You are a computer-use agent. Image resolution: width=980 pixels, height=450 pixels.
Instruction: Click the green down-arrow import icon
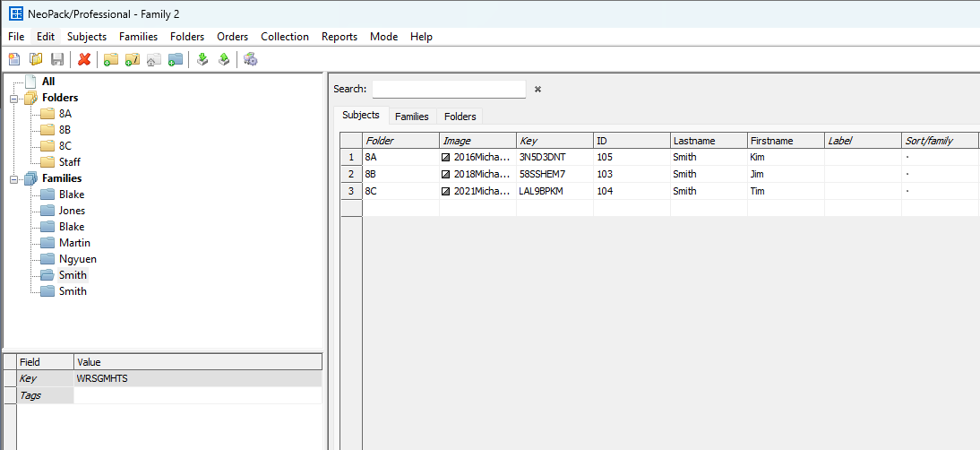tap(202, 59)
